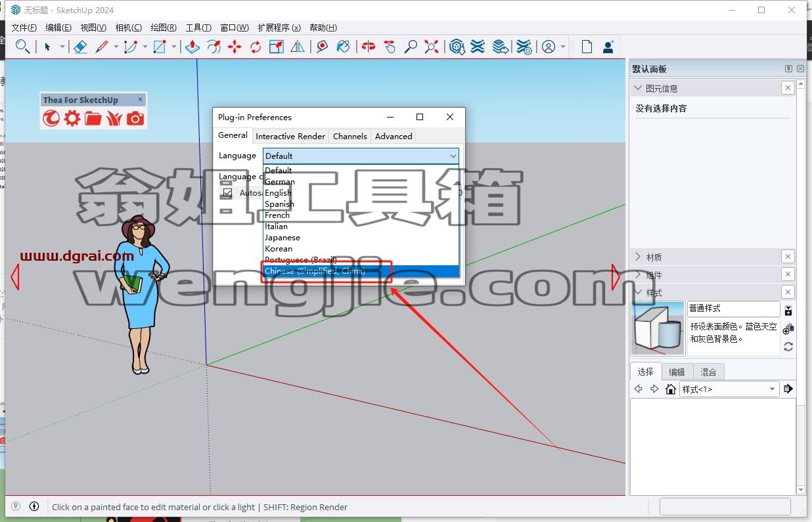812x522 pixels.
Task: Open the 相机(C) menu
Action: tap(128, 28)
